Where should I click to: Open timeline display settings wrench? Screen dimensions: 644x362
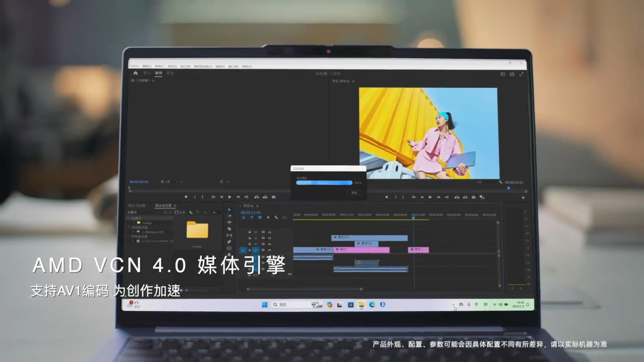coord(276,218)
